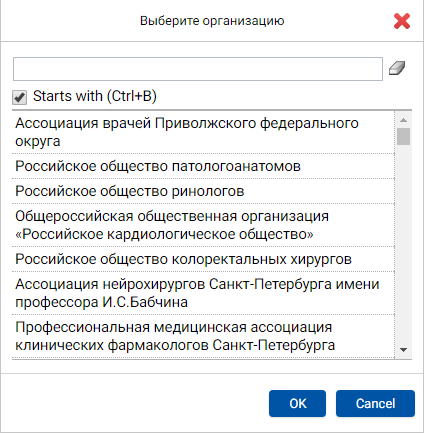Click the Выберите организацию dialog title
This screenshot has width=424, height=433.
[212, 21]
